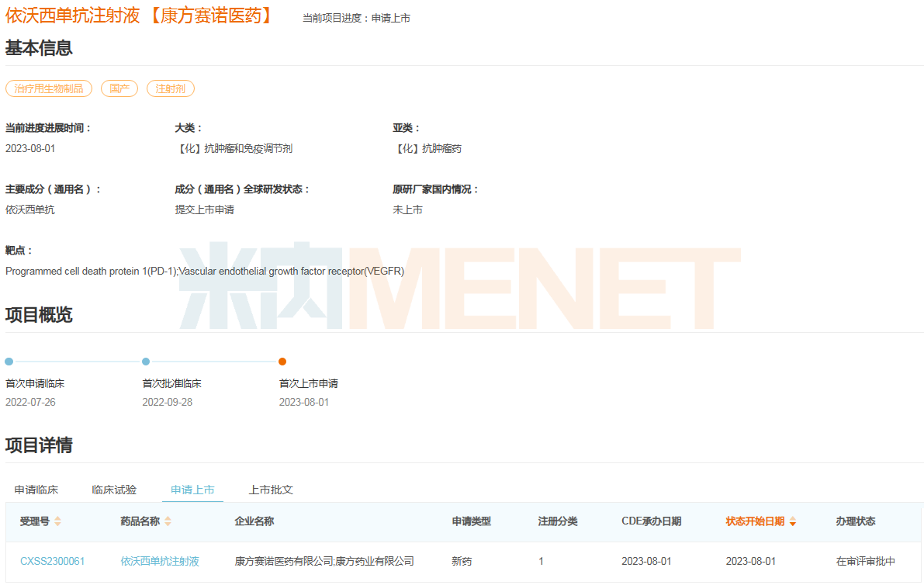Click the 申请类型 column header
The image size is (924, 585).
472,521
